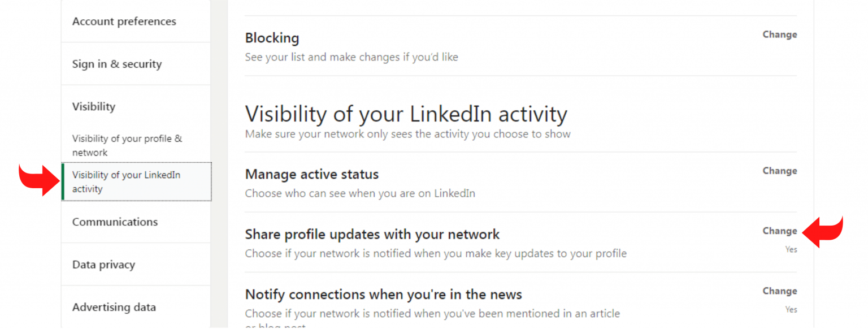
Task: Select Visibility of your LinkedIn activity
Action: (x=125, y=181)
